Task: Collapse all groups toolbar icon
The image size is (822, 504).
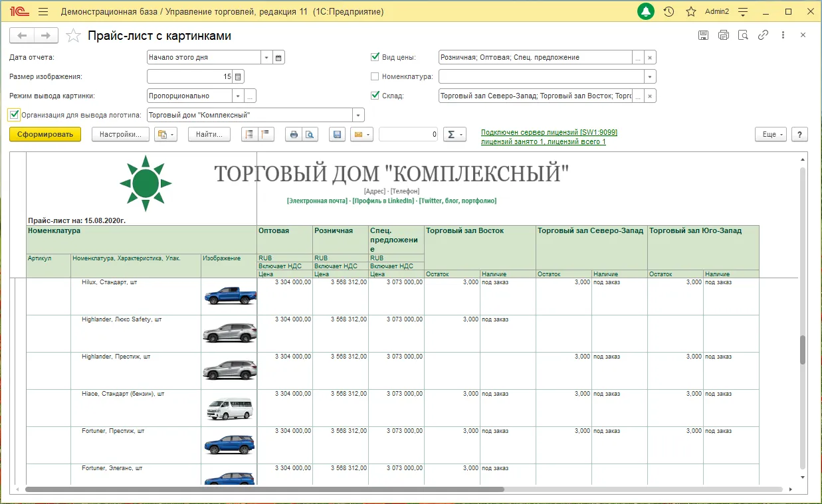Action: click(266, 134)
